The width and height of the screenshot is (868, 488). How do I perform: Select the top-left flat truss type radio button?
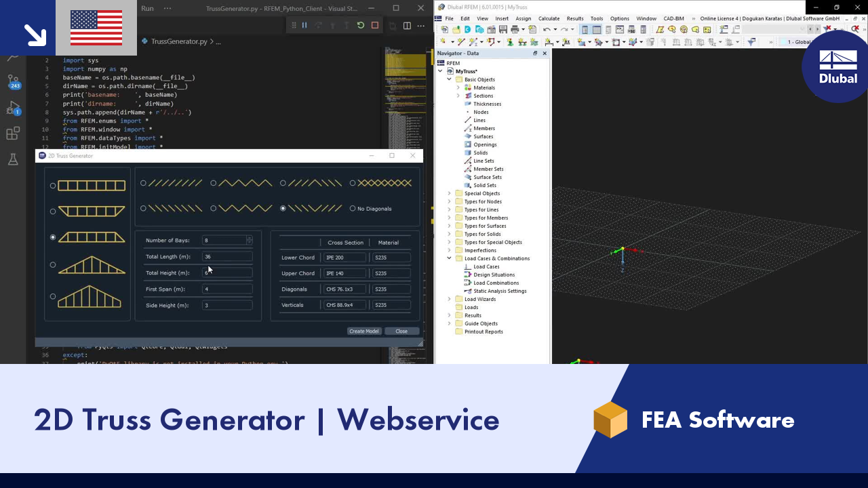pyautogui.click(x=52, y=185)
